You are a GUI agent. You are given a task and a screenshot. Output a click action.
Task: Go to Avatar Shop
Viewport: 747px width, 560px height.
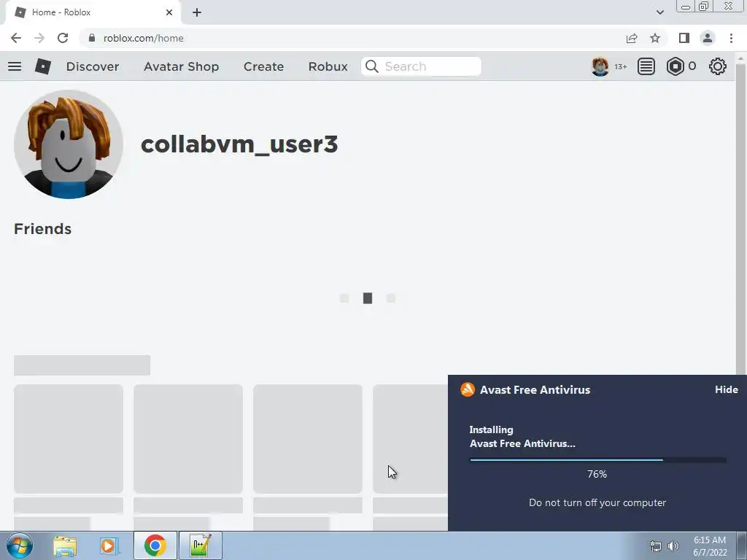pyautogui.click(x=181, y=66)
